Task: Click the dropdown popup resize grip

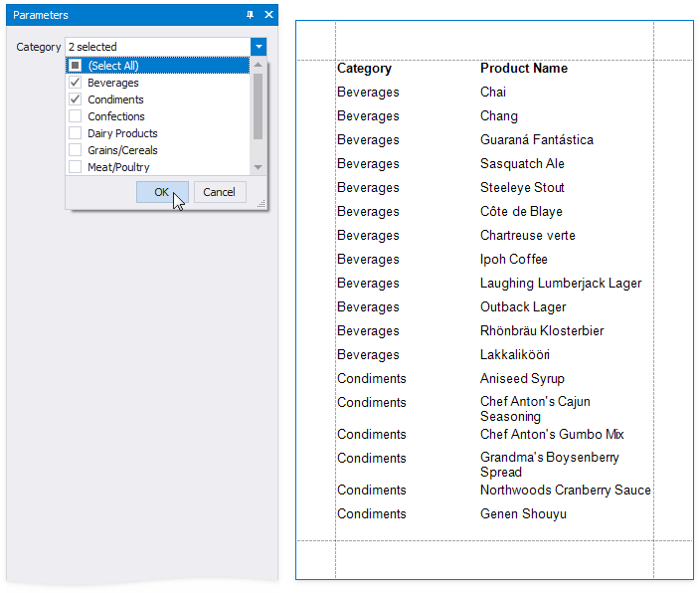Action: (262, 204)
